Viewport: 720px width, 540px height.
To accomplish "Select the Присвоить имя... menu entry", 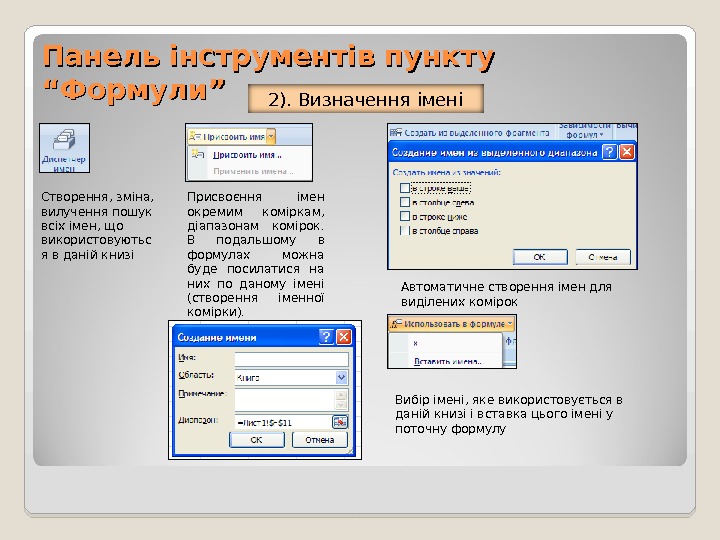I will pyautogui.click(x=247, y=155).
